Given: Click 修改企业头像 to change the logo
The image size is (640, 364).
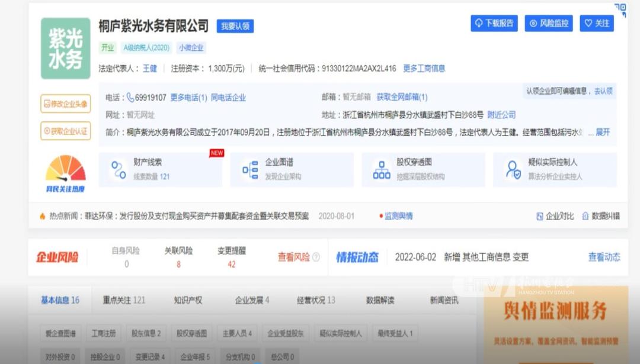Looking at the screenshot, I should click(x=66, y=104).
